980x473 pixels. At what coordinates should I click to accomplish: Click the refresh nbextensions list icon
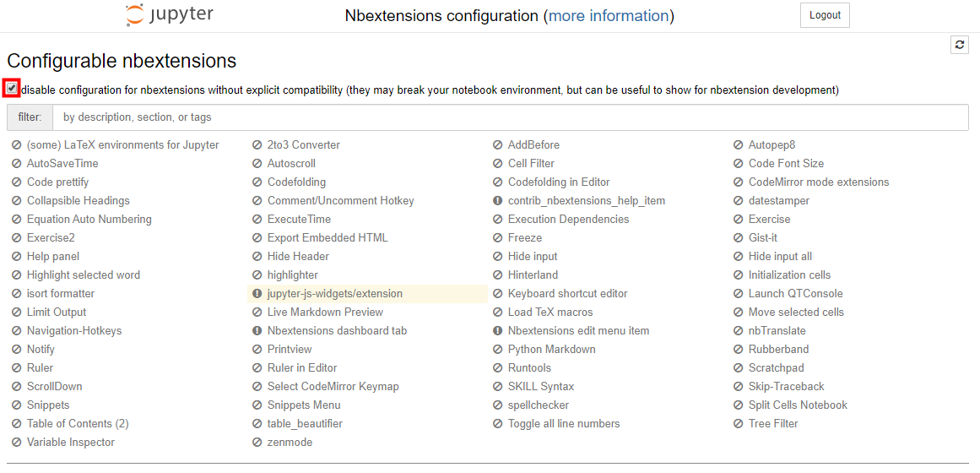(x=960, y=45)
